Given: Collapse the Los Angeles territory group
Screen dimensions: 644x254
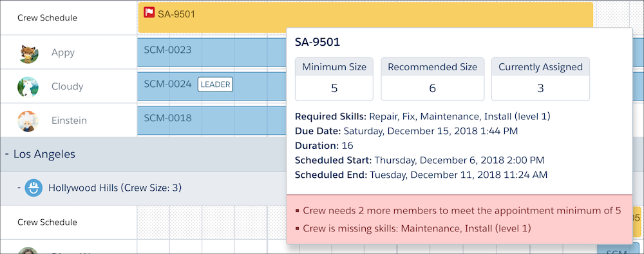Looking at the screenshot, I should (7, 155).
